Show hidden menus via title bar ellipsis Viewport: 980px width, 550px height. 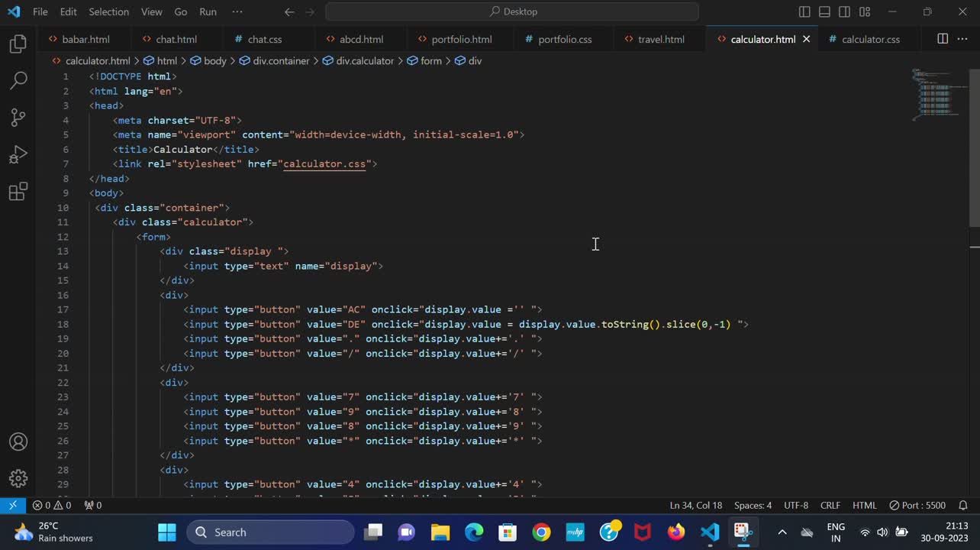pyautogui.click(x=237, y=11)
